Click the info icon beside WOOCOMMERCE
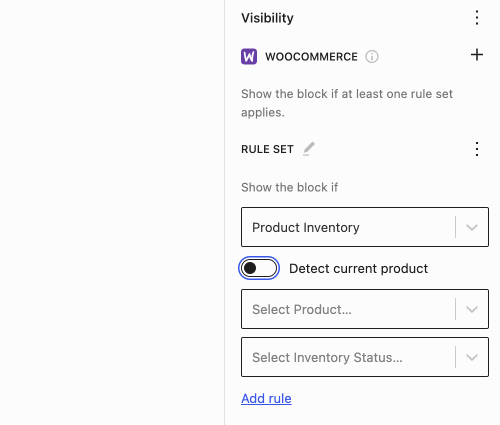 click(372, 57)
